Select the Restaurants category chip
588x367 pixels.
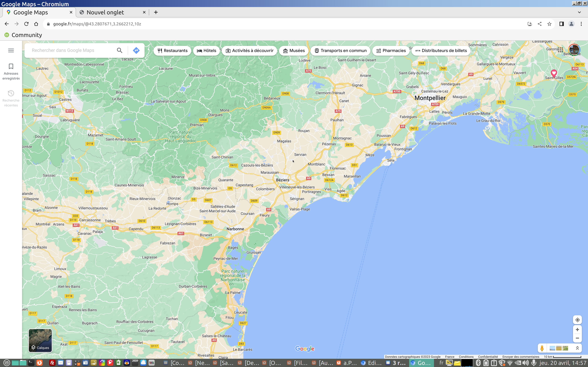(172, 50)
